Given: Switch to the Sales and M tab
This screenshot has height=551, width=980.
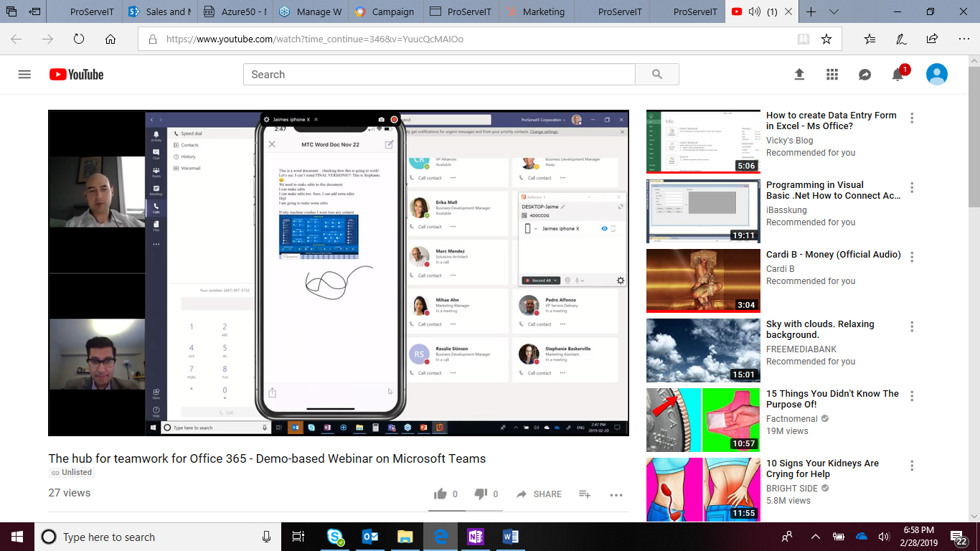Looking at the screenshot, I should tap(159, 11).
